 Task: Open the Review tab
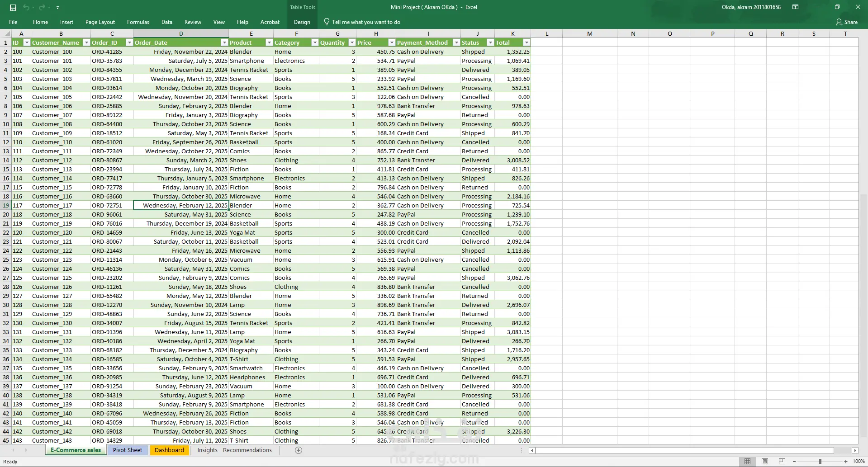tap(193, 22)
